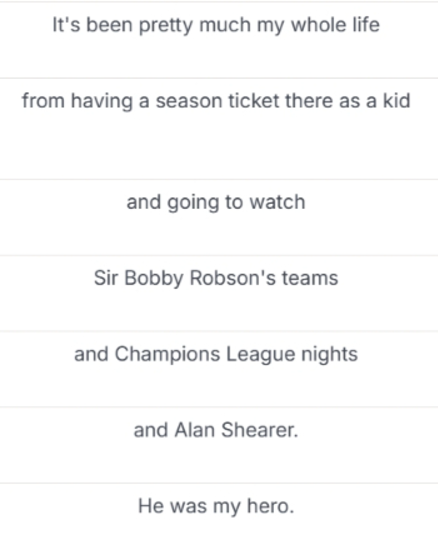Click the word "pretty" in the first line
This screenshot has height=553, width=438.
point(166,25)
